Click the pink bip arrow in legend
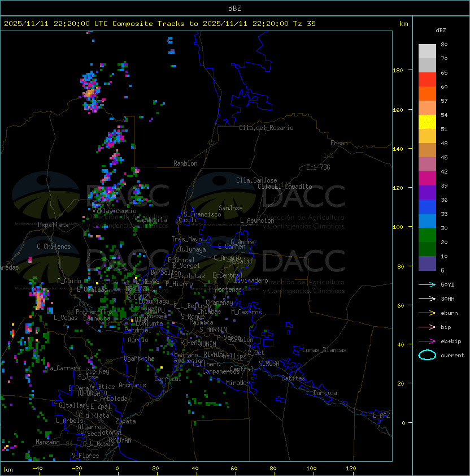 click(427, 327)
